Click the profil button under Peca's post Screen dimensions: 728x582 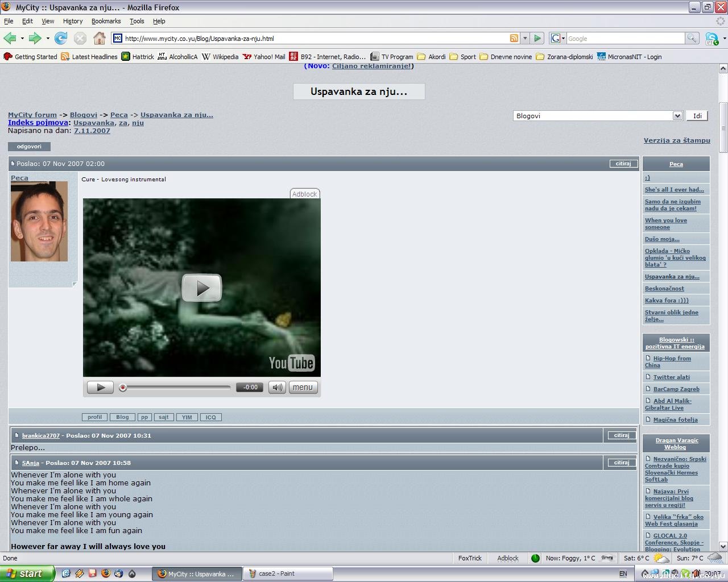(95, 417)
